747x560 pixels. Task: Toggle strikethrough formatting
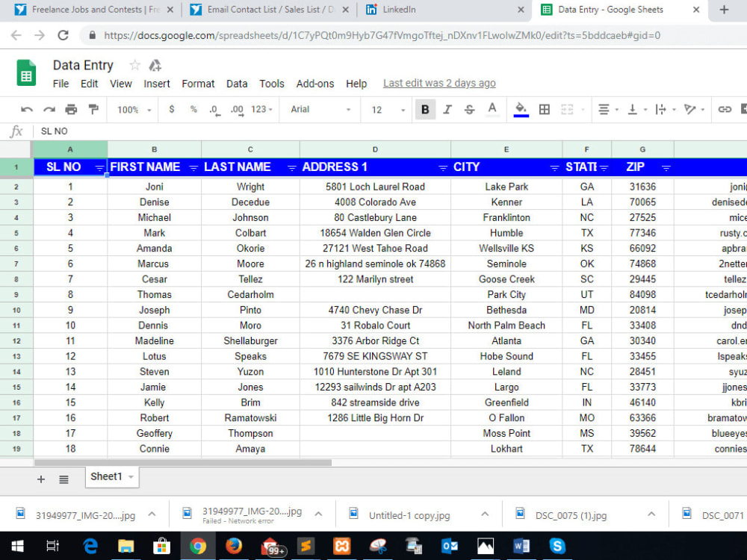[469, 110]
